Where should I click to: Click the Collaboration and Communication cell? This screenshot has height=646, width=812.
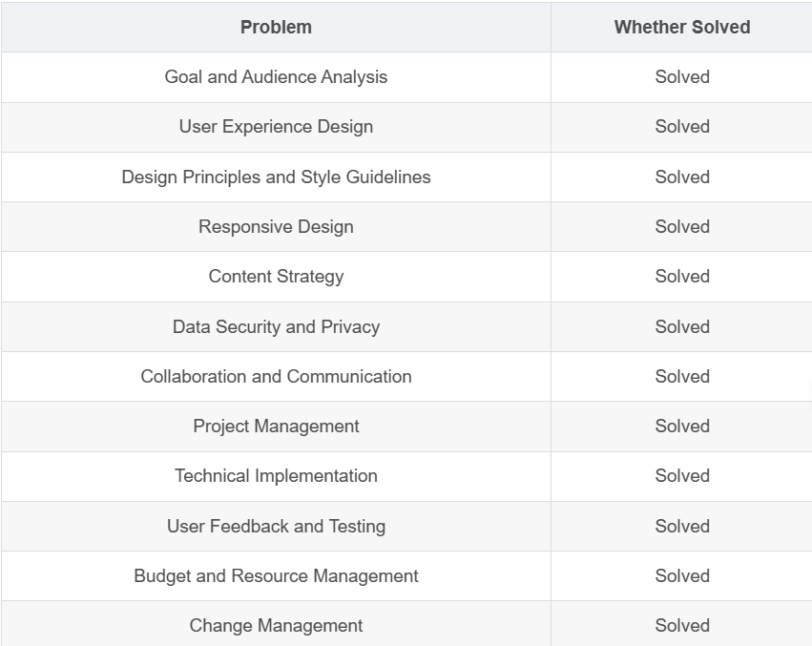tap(276, 377)
